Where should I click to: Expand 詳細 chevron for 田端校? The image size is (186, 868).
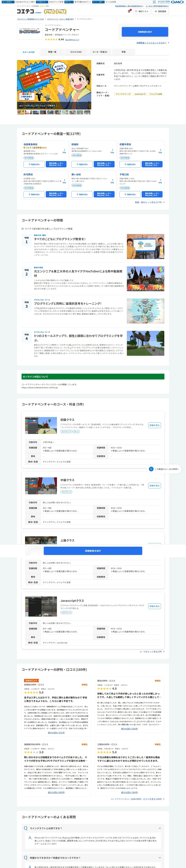pos(112,151)
